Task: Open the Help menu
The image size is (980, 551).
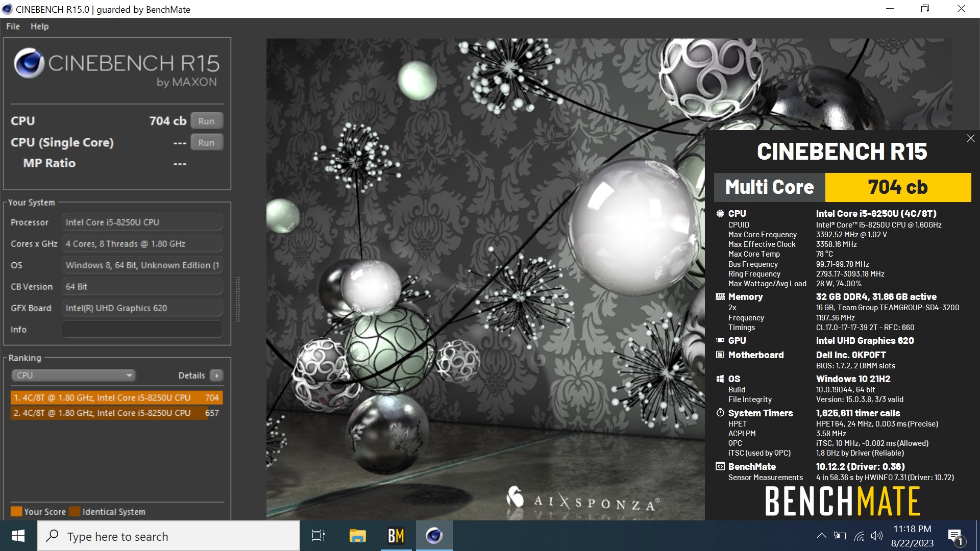Action: tap(39, 27)
